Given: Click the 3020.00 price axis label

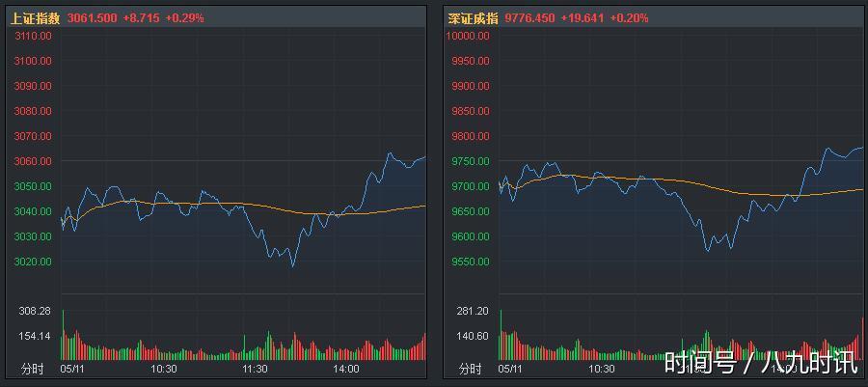Looking at the screenshot, I should pyautogui.click(x=33, y=262).
